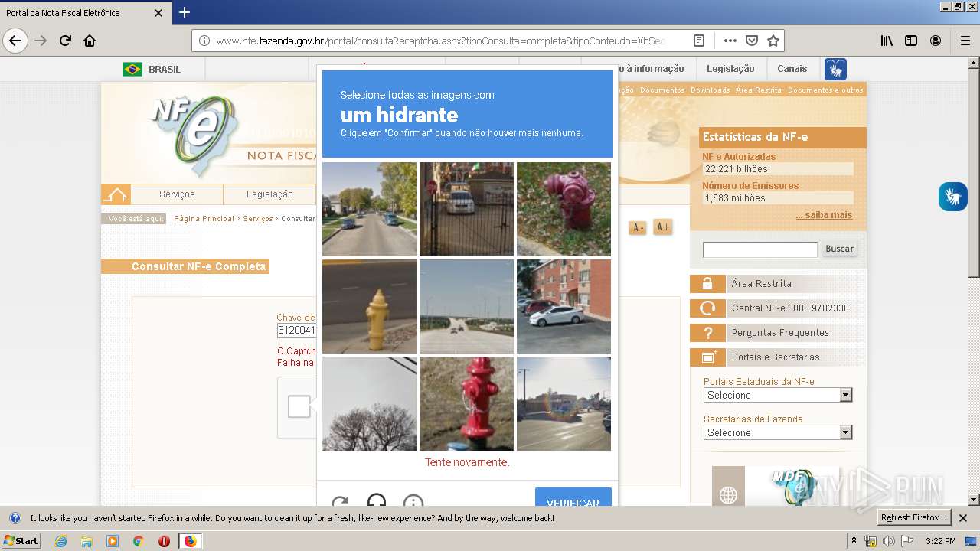Screen dimensions: 980x551
Task: Open captcha help info icon
Action: click(413, 501)
